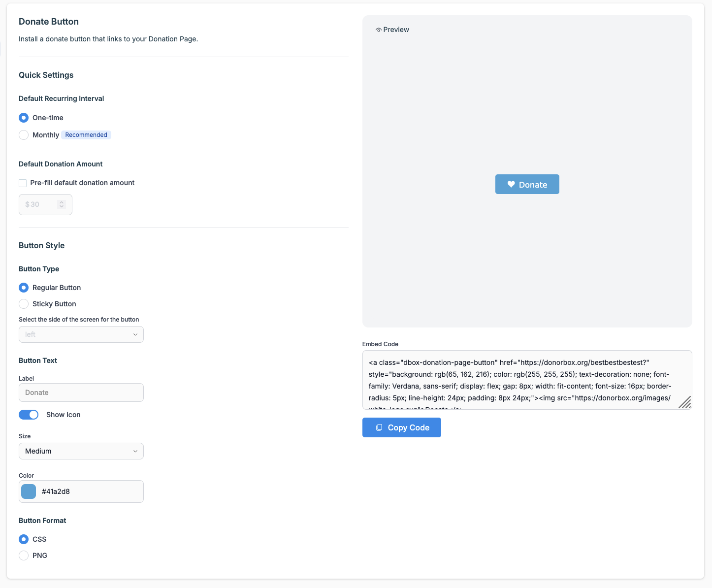712x588 pixels.
Task: Enable Pre-fill default donation amount checkbox
Action: 23,183
